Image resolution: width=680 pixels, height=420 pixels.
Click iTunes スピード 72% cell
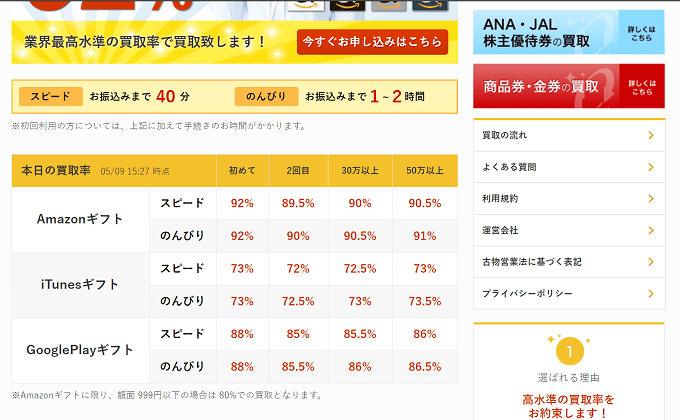pos(298,269)
